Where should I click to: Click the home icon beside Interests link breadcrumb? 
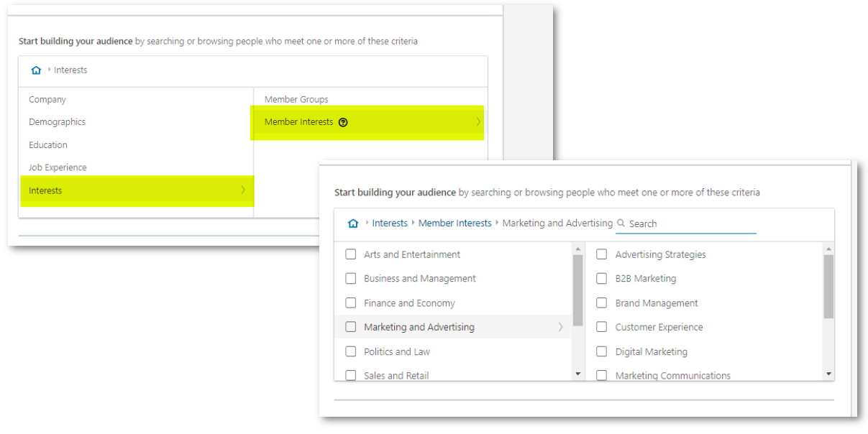point(352,223)
